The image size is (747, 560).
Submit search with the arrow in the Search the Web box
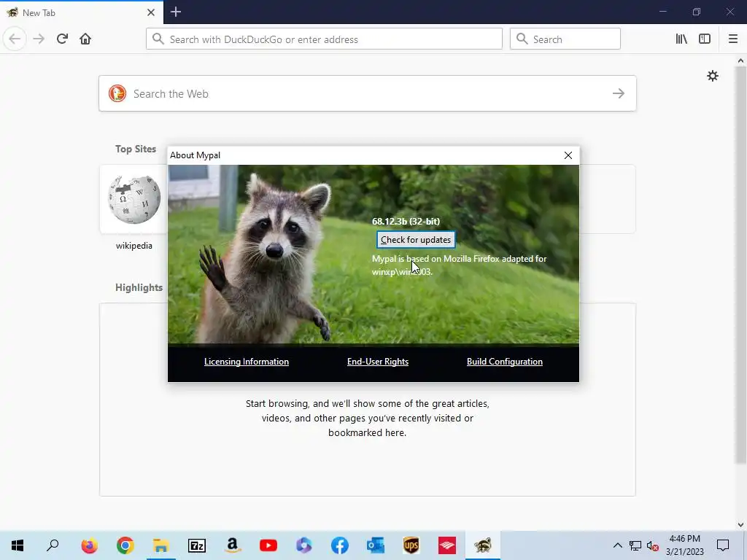[619, 93]
